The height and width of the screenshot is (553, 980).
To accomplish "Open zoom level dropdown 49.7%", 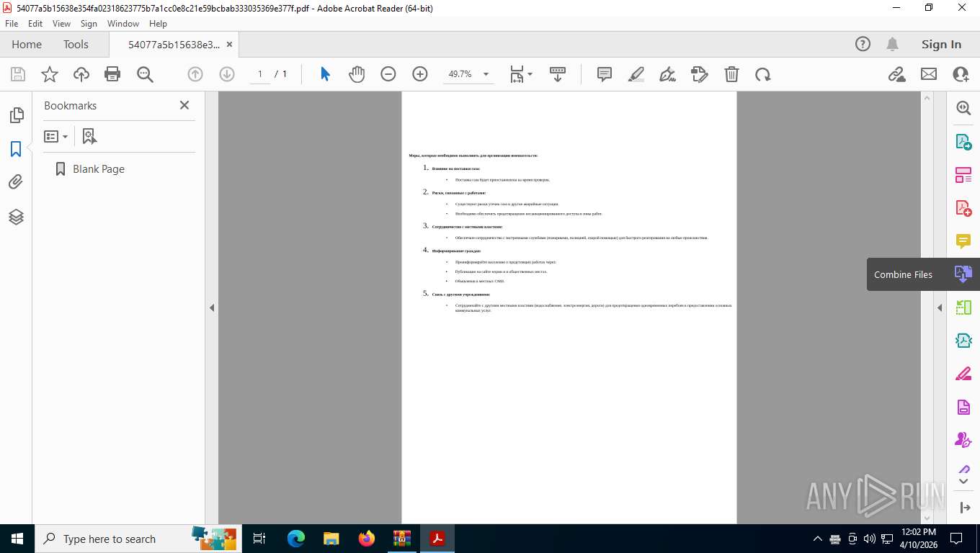I will (486, 74).
